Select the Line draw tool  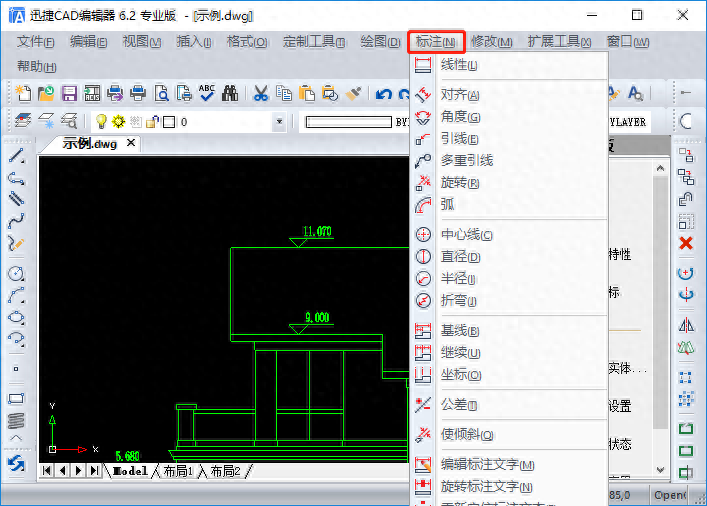click(16, 156)
